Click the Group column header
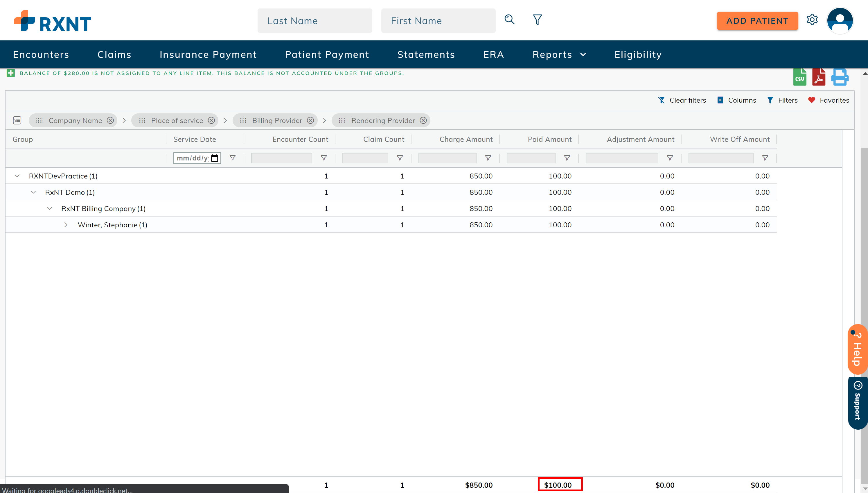Image resolution: width=868 pixels, height=493 pixels. click(23, 139)
